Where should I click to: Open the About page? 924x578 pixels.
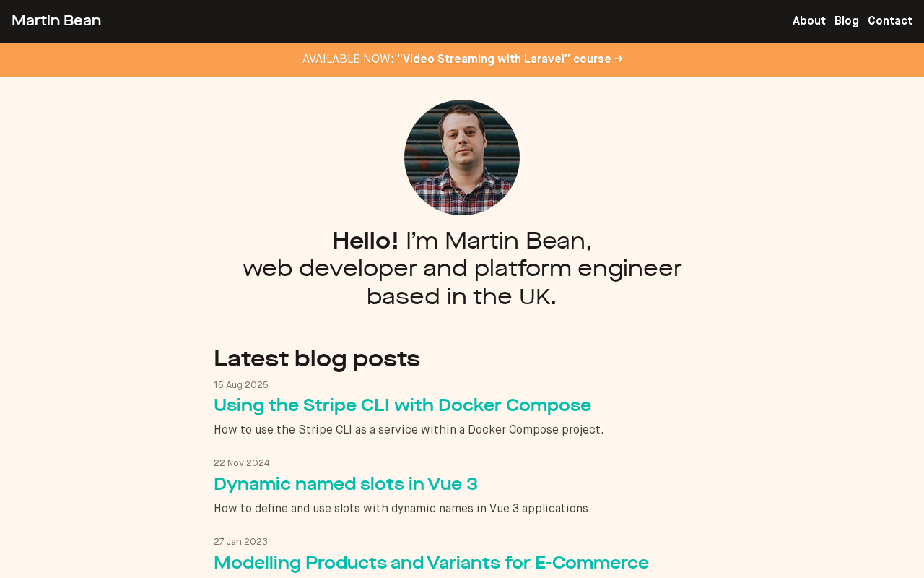click(x=808, y=21)
